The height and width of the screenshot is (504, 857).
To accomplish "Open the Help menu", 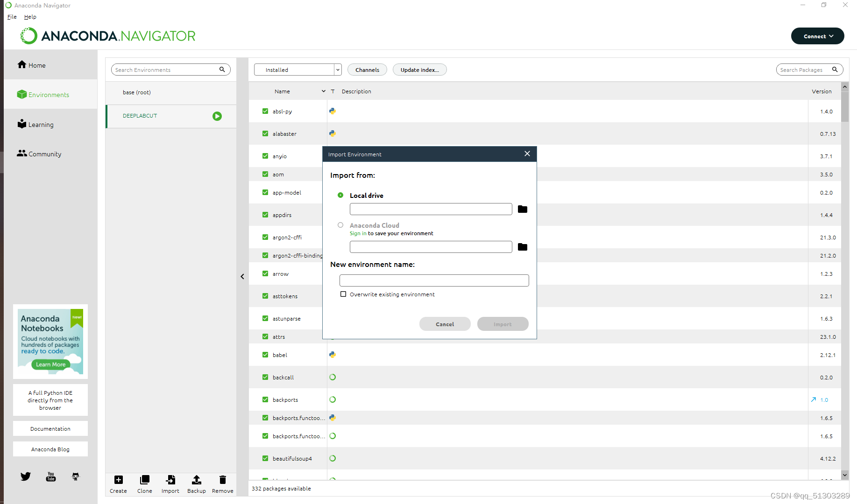I will click(x=30, y=17).
